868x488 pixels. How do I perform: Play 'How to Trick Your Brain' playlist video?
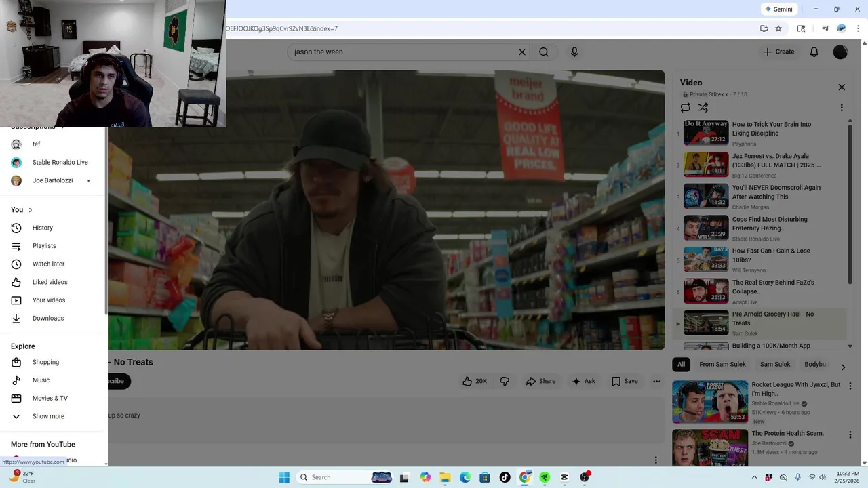[x=759, y=134]
